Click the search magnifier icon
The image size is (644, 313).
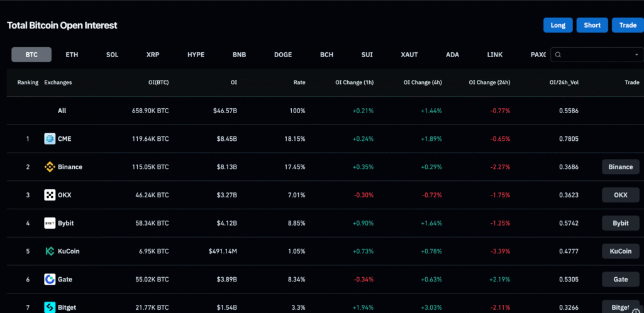(x=558, y=55)
